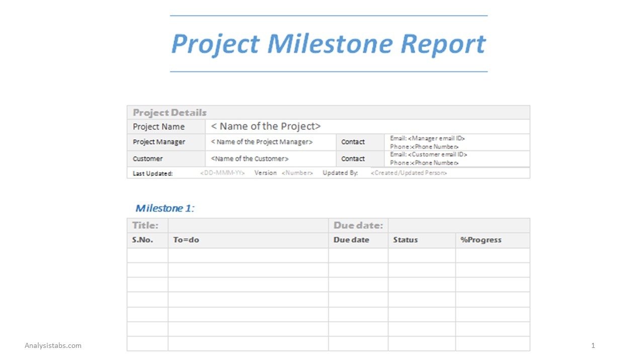644x362 pixels.
Task: Select the To=do column header
Action: tap(186, 240)
